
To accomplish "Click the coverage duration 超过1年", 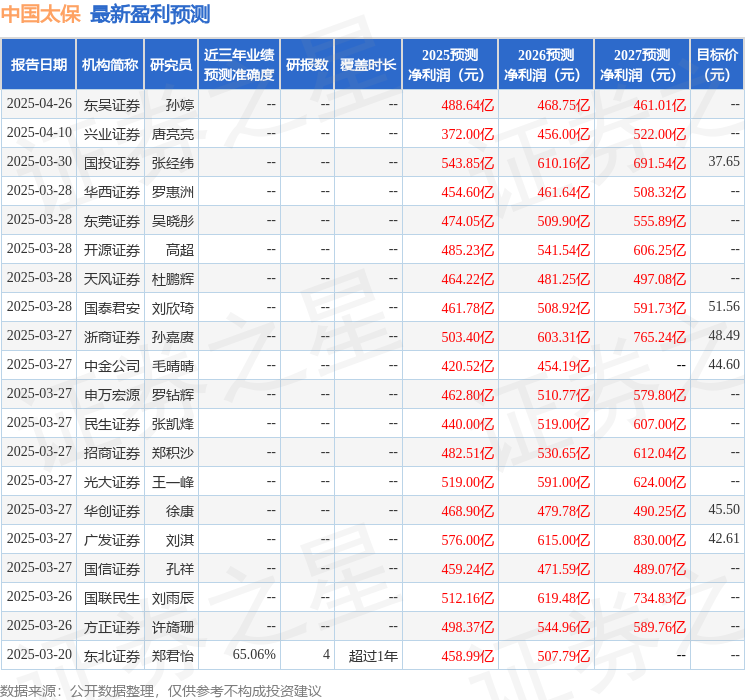I will [373, 656].
